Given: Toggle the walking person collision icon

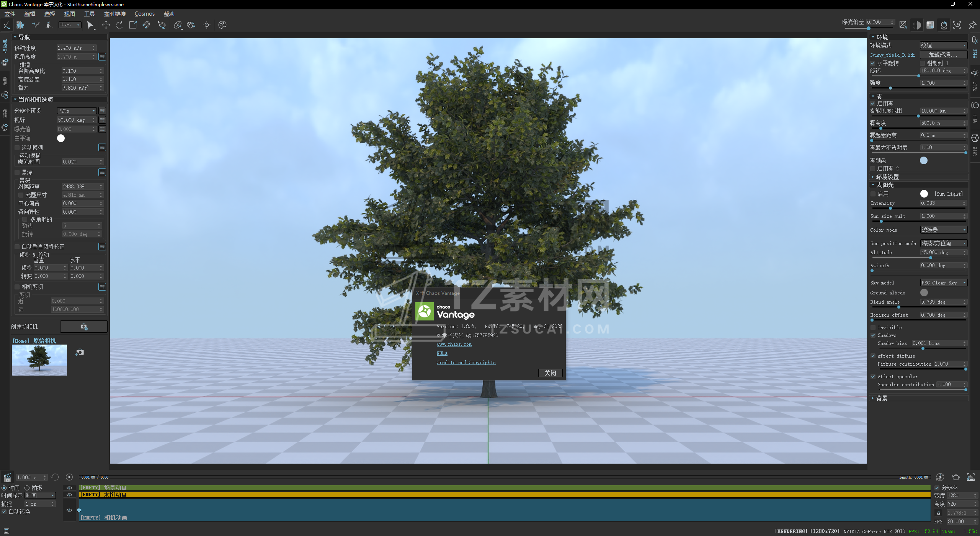Looking at the screenshot, I should 48,25.
